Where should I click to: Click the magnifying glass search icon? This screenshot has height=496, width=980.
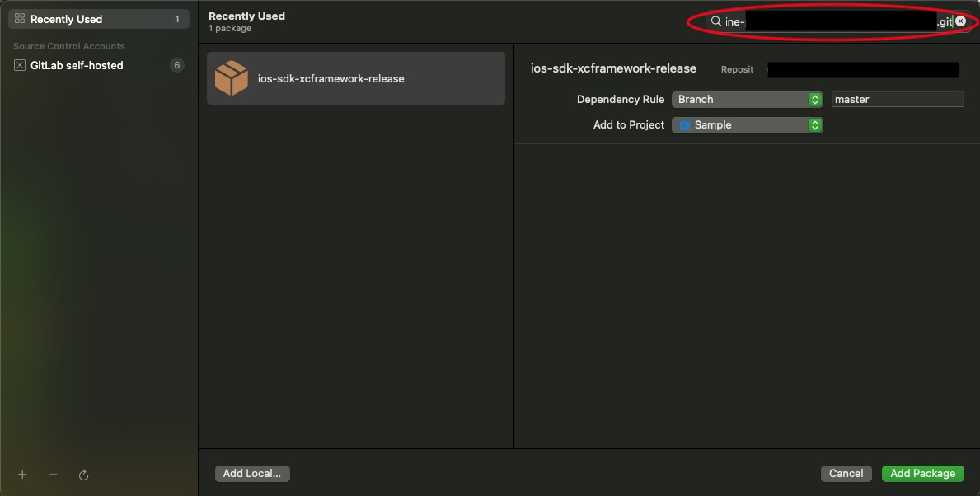click(x=716, y=21)
